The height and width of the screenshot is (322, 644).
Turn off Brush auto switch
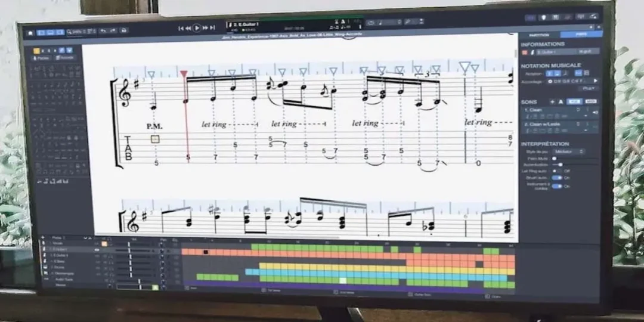(x=557, y=178)
